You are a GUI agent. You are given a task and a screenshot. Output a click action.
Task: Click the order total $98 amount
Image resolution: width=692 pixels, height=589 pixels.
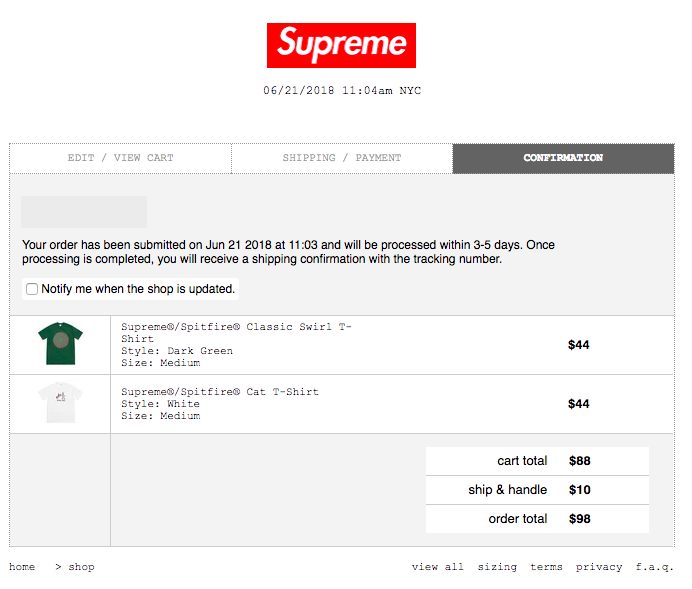click(579, 519)
